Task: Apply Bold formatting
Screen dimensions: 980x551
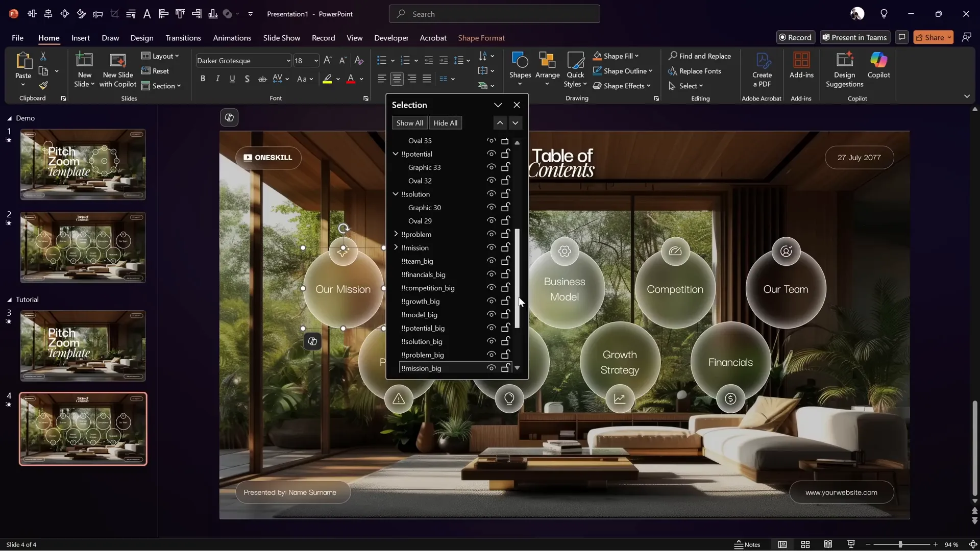Action: [x=203, y=79]
